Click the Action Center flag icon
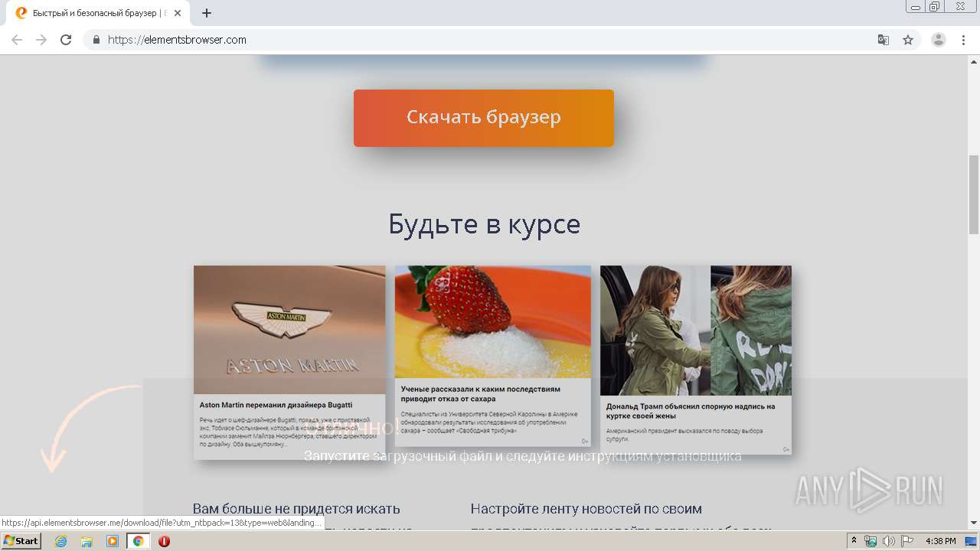This screenshot has height=551, width=980. pos(907,541)
